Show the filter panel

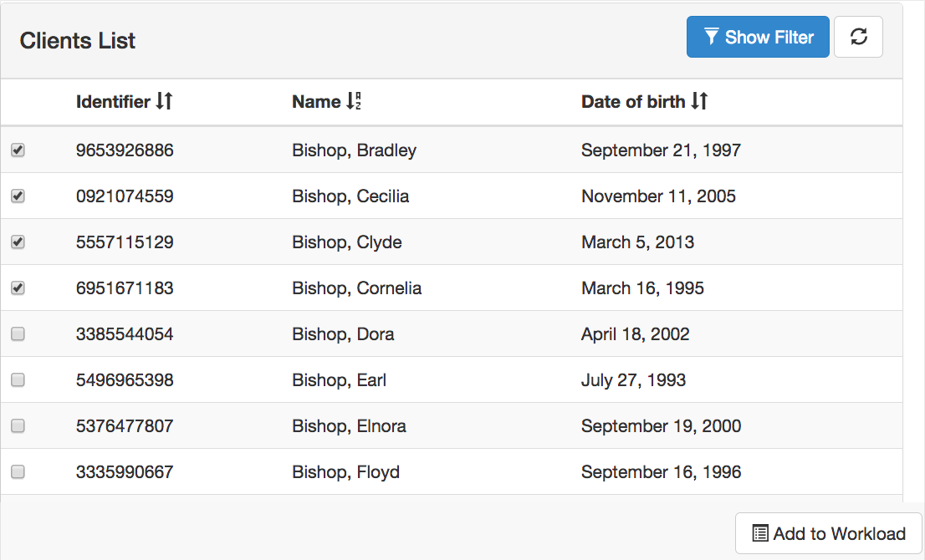click(x=758, y=37)
